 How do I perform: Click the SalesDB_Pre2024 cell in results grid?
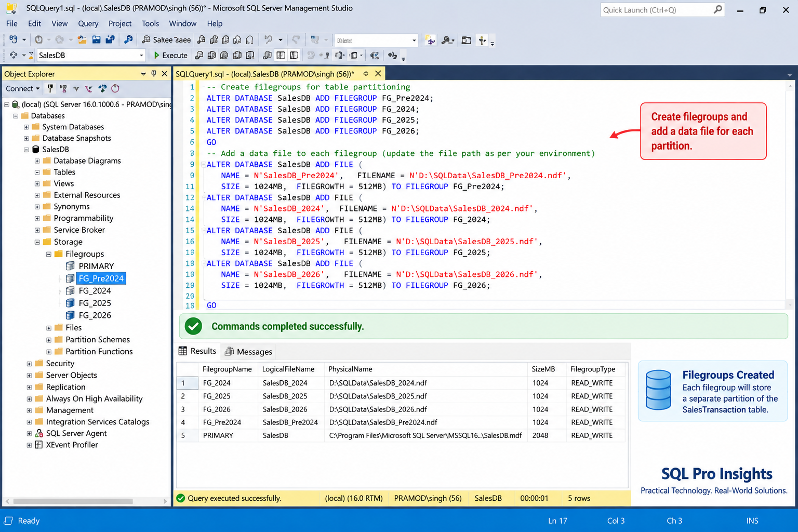[290, 422]
